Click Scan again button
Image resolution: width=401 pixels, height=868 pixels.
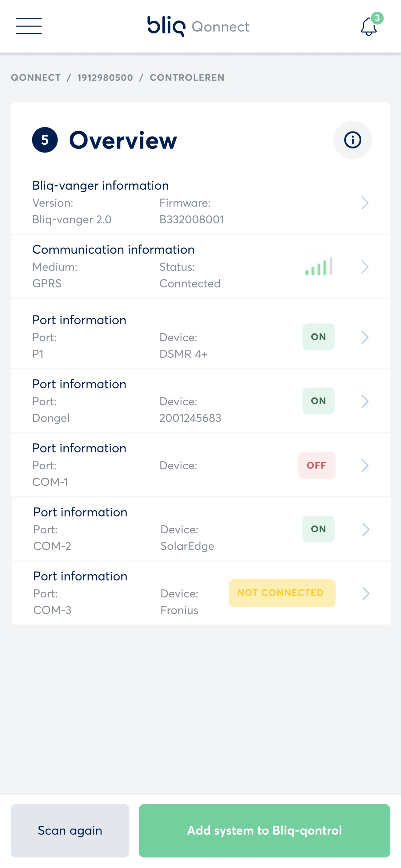[x=70, y=831]
